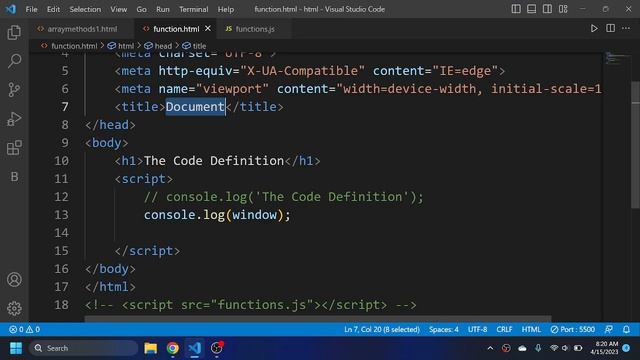Image resolution: width=640 pixels, height=360 pixels.
Task: Open the Accounts menu icon
Action: point(14,280)
